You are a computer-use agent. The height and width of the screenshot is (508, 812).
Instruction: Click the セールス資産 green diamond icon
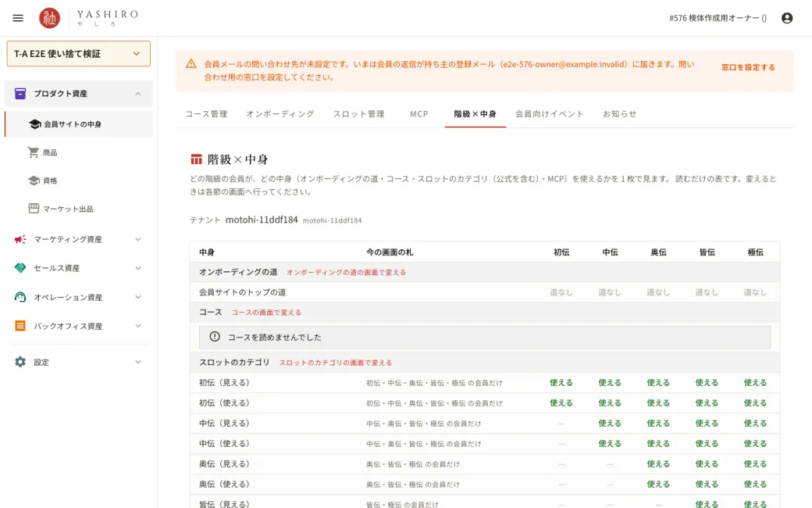(20, 268)
